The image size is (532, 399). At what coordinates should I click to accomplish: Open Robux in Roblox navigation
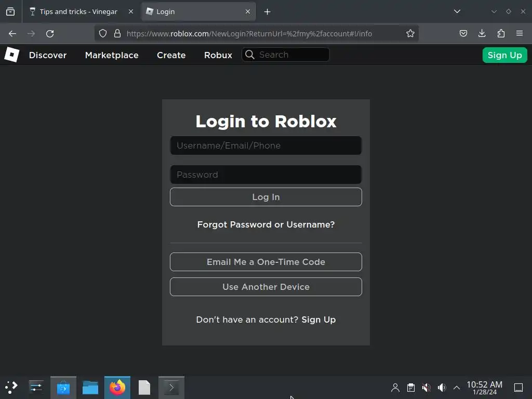(218, 55)
